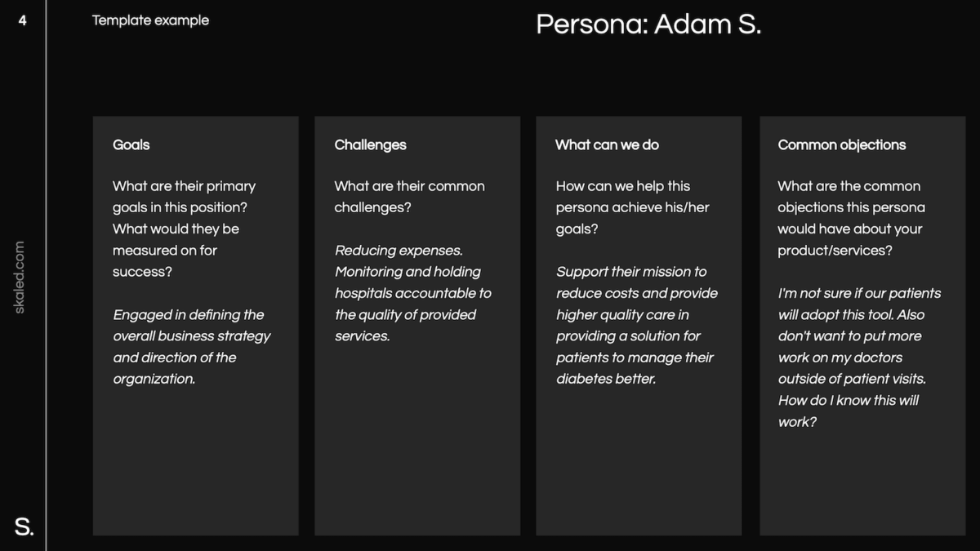The image size is (980, 551).
Task: Select the italic "Reducing expenses." line
Action: [399, 251]
